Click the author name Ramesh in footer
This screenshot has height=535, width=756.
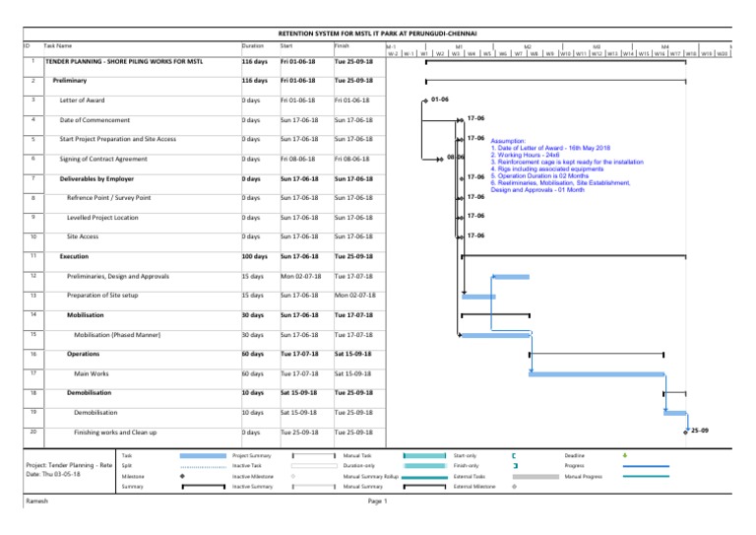(36, 502)
